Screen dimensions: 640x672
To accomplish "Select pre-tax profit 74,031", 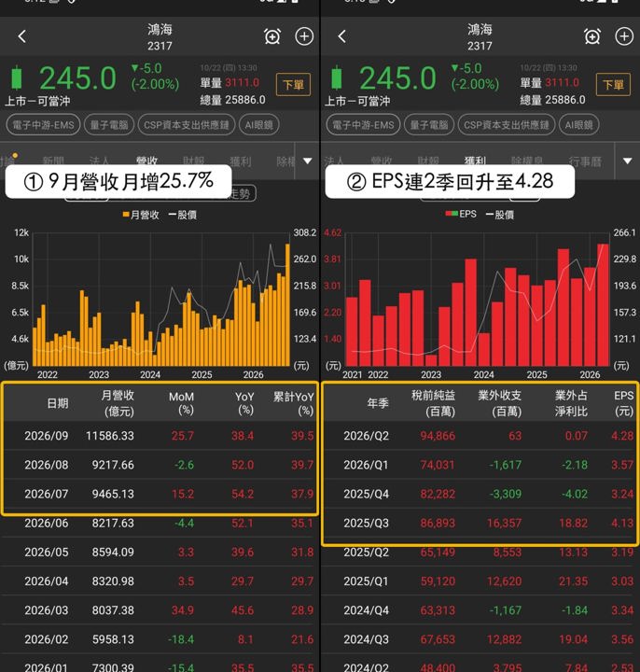I will pos(437,465).
